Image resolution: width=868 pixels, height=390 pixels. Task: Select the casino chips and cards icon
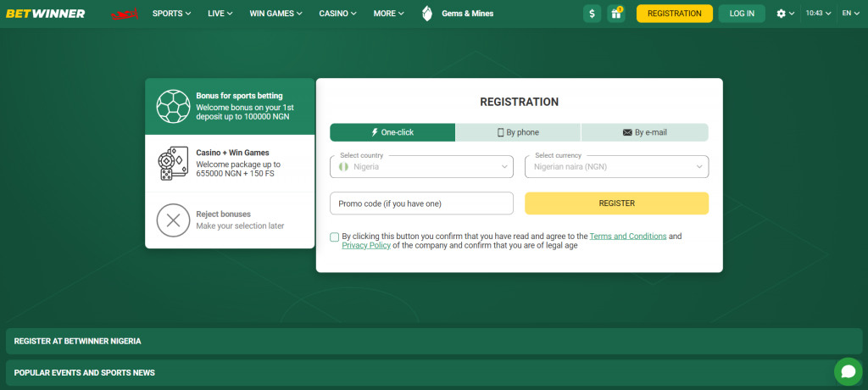173,164
